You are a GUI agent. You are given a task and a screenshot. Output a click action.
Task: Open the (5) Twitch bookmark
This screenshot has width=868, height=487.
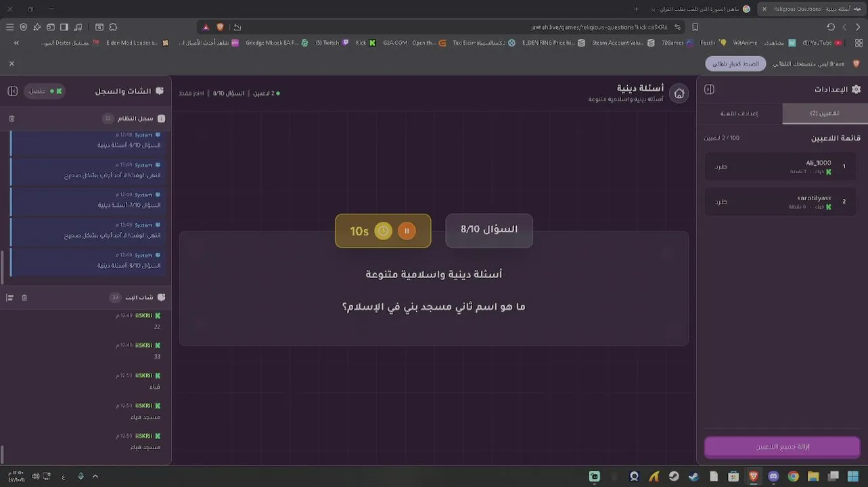click(x=332, y=43)
